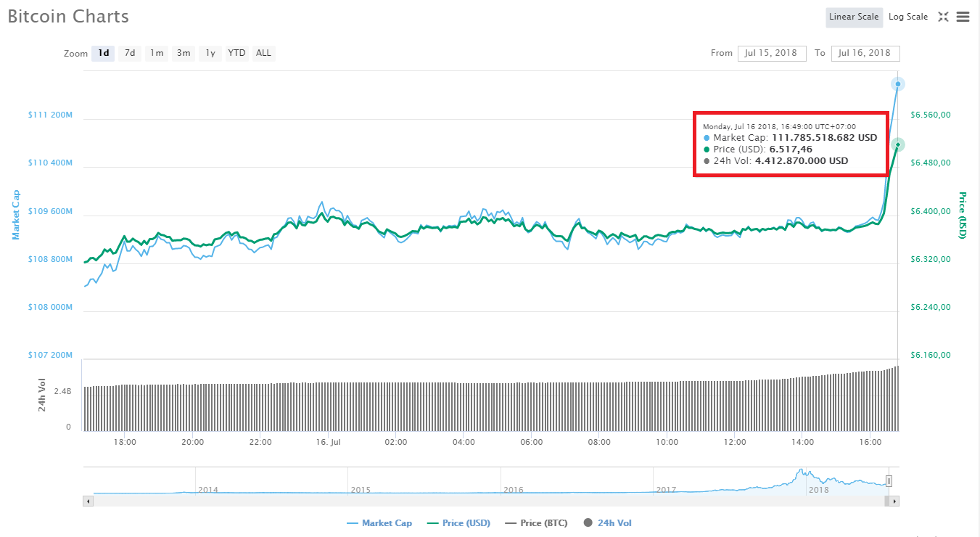The width and height of the screenshot is (980, 537).
Task: Choose the 3m zoom range
Action: point(183,52)
